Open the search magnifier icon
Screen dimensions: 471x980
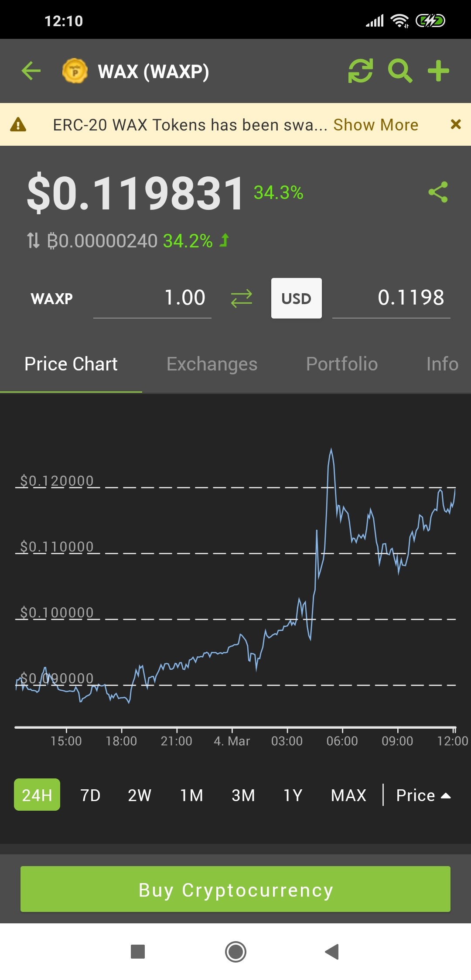(400, 71)
